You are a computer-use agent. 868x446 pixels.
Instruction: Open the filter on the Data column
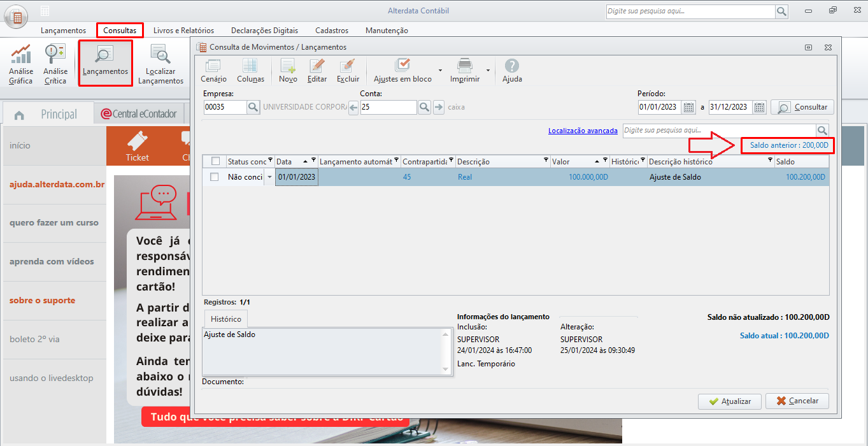(x=313, y=160)
